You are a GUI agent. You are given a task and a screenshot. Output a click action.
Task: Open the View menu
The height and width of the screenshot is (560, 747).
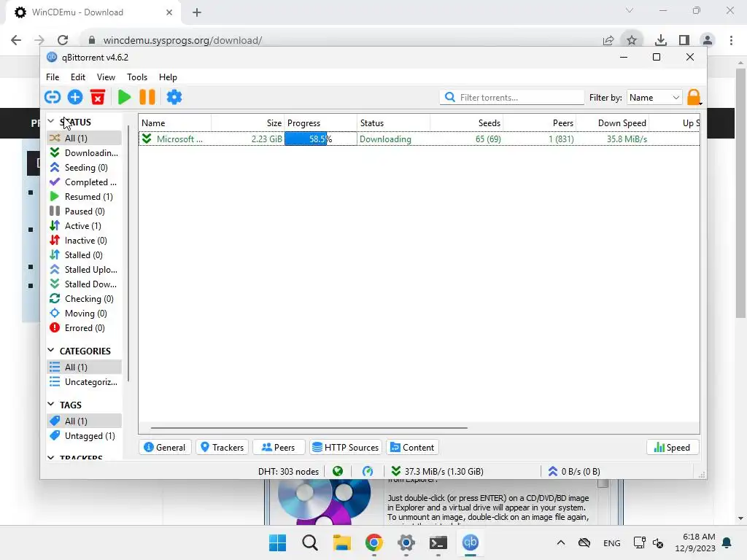(106, 77)
